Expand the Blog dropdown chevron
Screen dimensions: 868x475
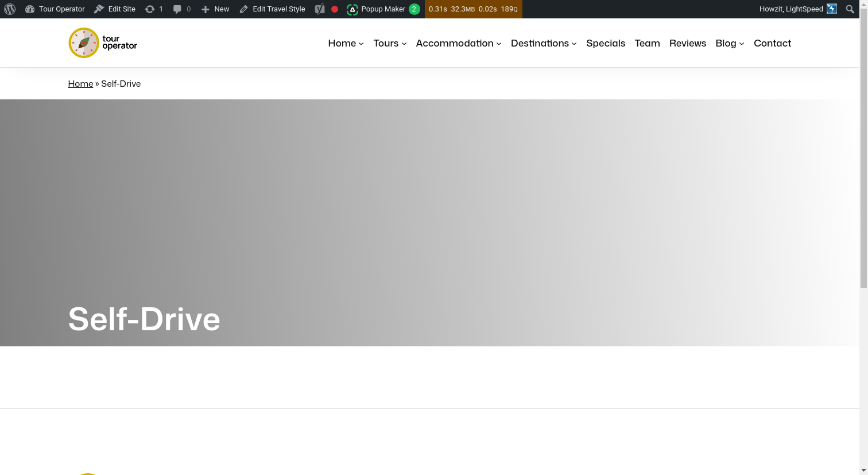pyautogui.click(x=742, y=43)
